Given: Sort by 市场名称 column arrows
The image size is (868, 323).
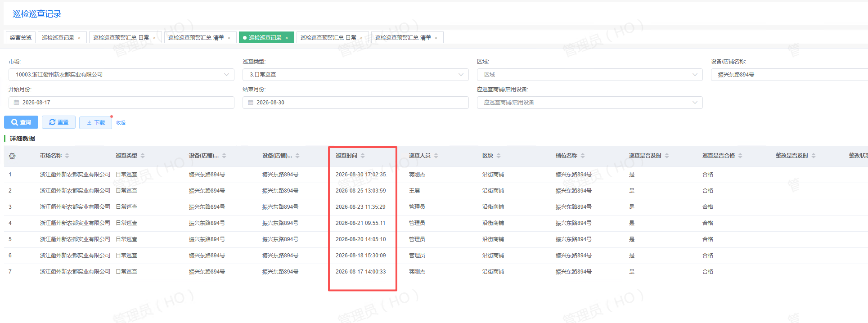Looking at the screenshot, I should coord(67,156).
